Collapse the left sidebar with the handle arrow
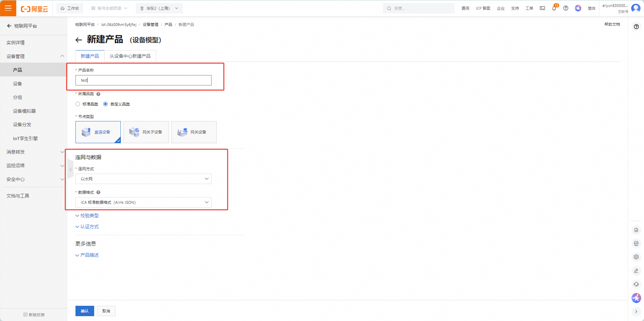 click(x=71, y=169)
